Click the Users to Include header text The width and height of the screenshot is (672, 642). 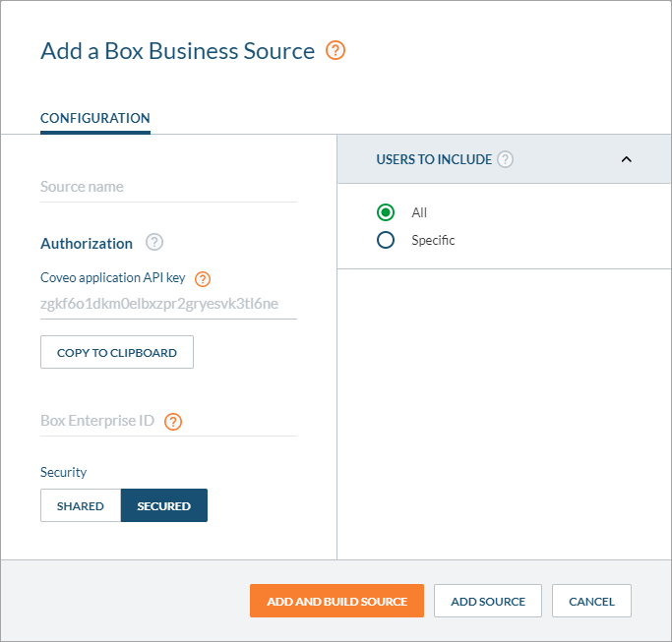434,159
